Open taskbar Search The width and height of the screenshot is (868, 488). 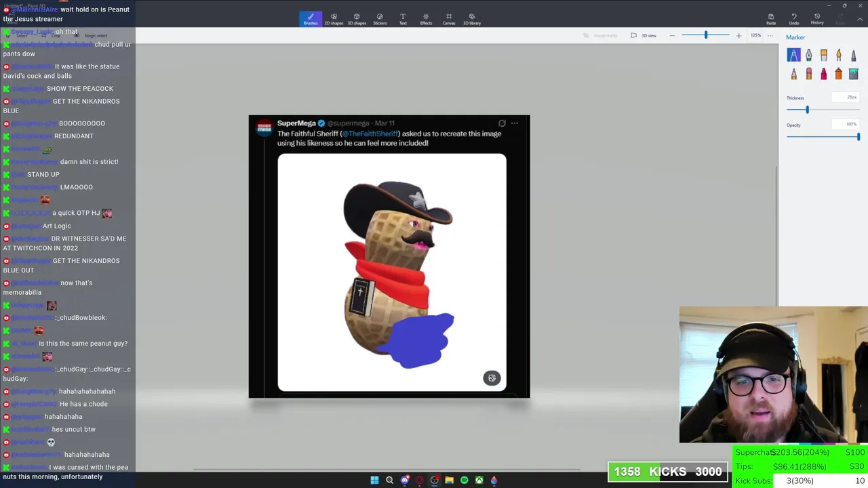[x=389, y=481]
